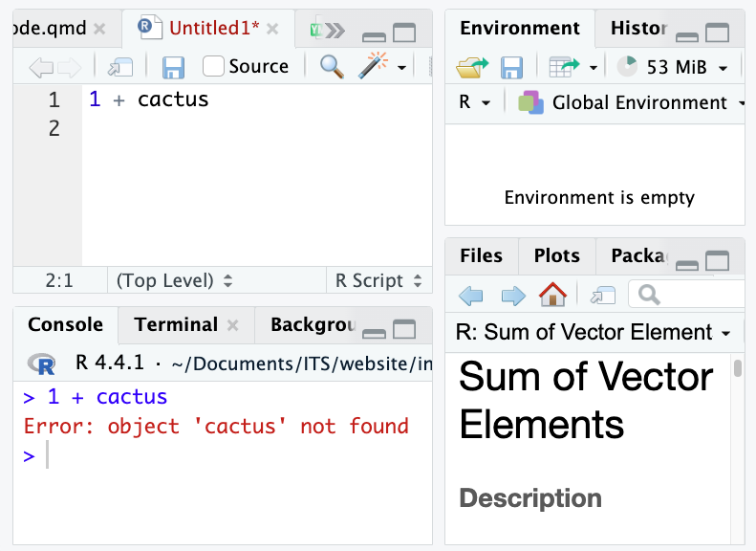Click the help back arrow
Image resolution: width=756 pixels, height=551 pixels.
coord(471,295)
